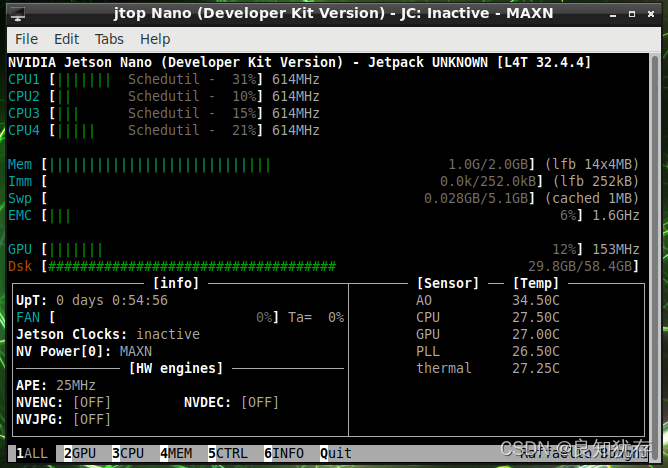Screen dimensions: 668x468
Task: Switch to the 5CTRL tab
Action: point(227,453)
